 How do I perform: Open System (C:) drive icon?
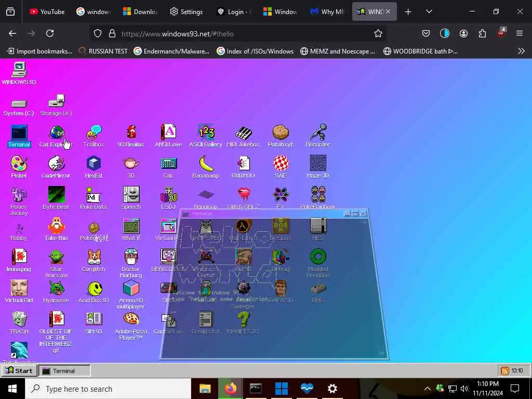[x=19, y=108]
